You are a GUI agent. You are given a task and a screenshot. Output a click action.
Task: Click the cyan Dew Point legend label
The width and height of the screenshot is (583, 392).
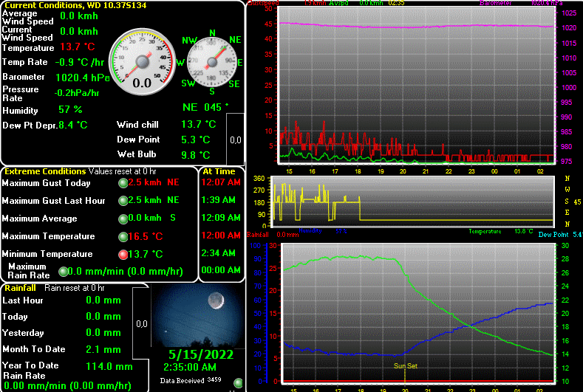tap(553, 235)
